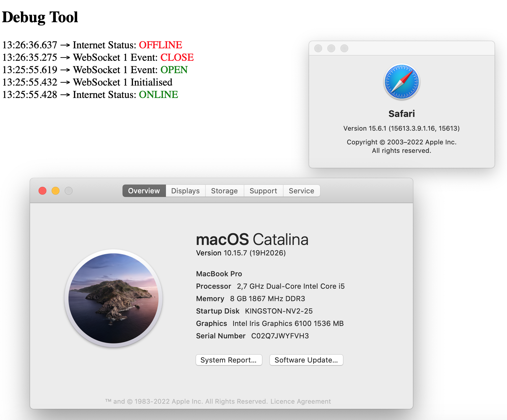Show the Service tab
The width and height of the screenshot is (507, 420).
302,191
